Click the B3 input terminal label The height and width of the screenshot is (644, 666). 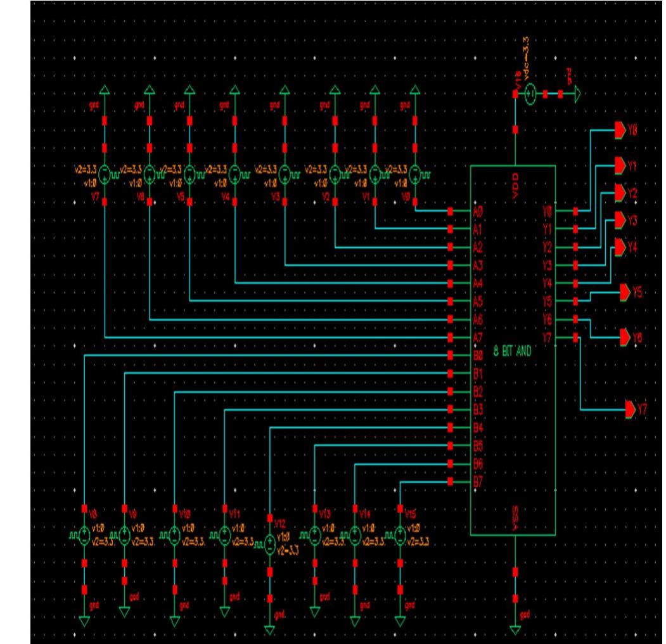[x=478, y=409]
